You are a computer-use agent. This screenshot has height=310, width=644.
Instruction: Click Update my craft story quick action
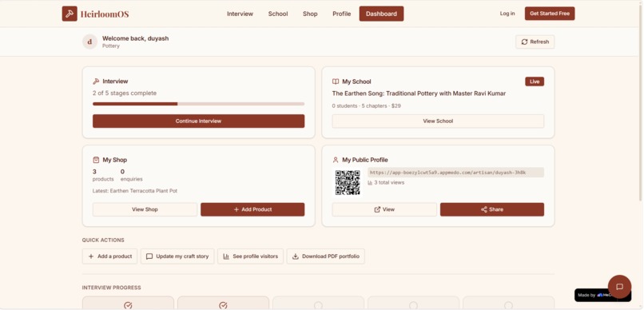(177, 256)
